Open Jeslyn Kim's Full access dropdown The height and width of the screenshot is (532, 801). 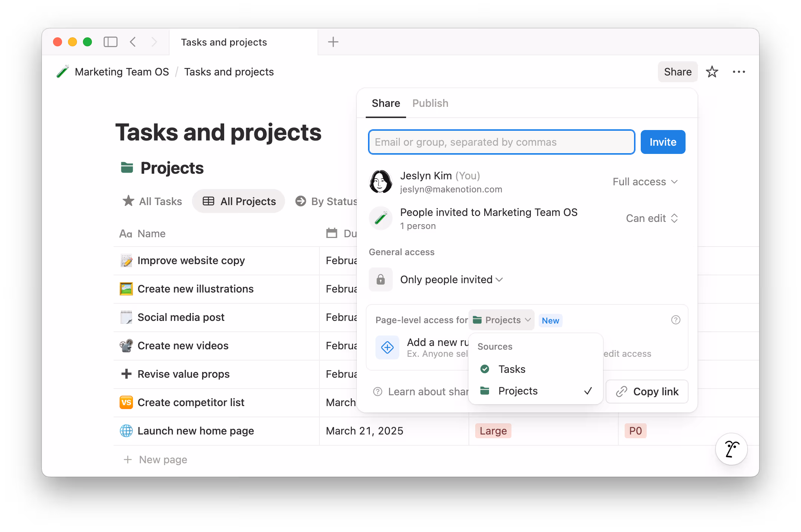[x=645, y=182]
